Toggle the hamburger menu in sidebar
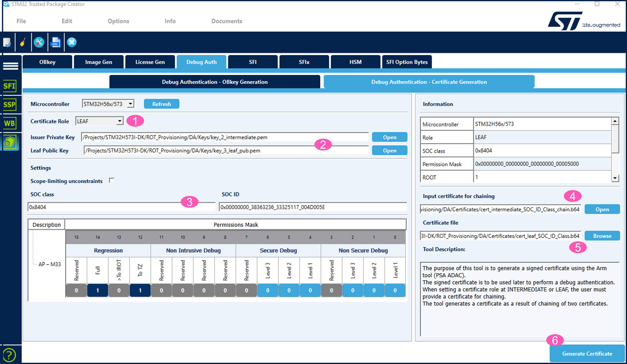The height and width of the screenshot is (364, 627). (x=10, y=66)
